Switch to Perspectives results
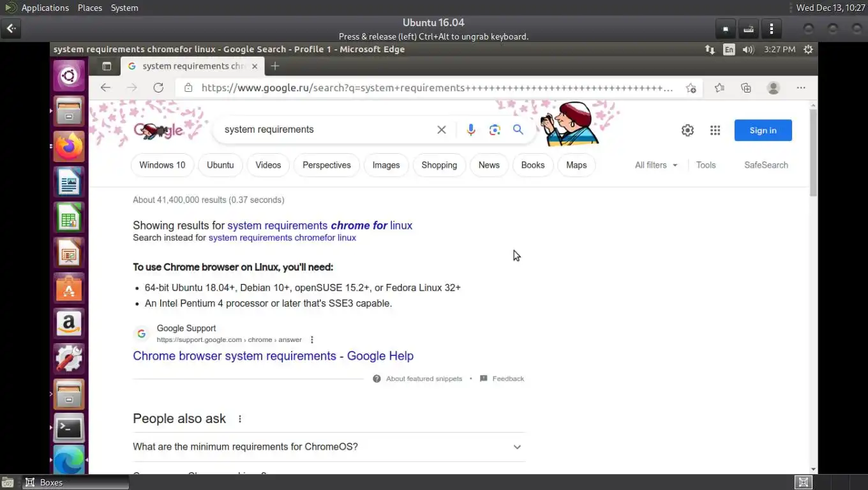 coord(327,165)
